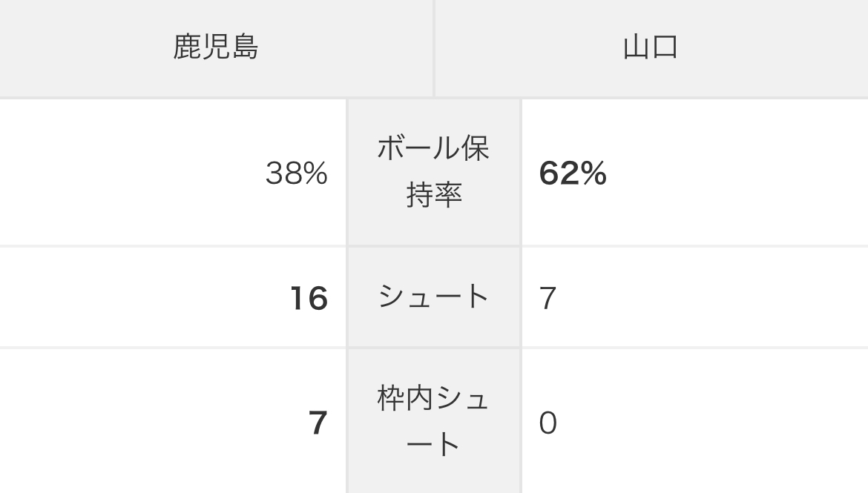Click the シュート stat label
868x493 pixels.
(x=434, y=297)
